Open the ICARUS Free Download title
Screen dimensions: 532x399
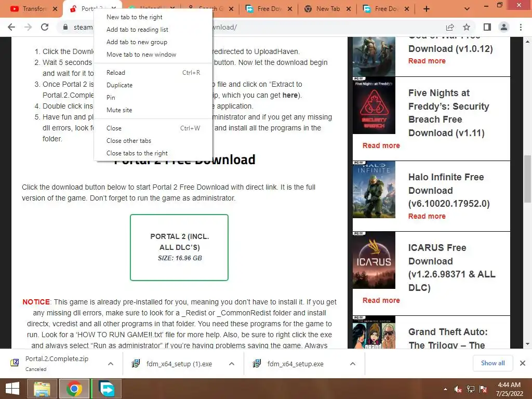click(451, 268)
